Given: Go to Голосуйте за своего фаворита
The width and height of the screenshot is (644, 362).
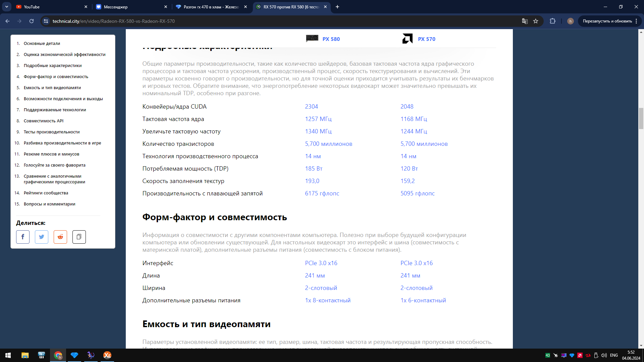Looking at the screenshot, I should (55, 165).
